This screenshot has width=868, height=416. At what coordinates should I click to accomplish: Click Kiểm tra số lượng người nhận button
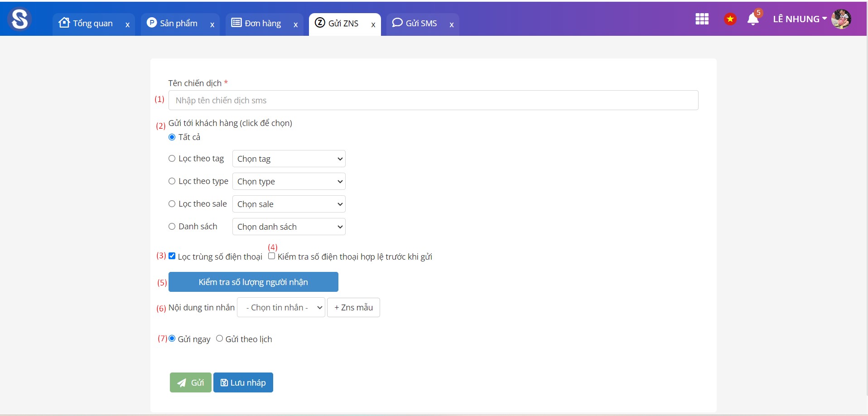253,282
